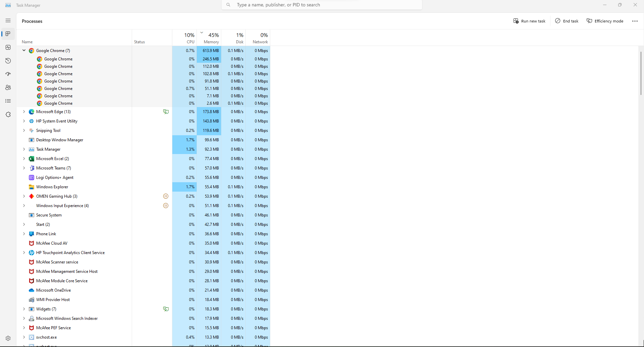Click efficiency leaf icon on Microsoft Edge row
Viewport: 644px width, 347px height.
tap(166, 112)
